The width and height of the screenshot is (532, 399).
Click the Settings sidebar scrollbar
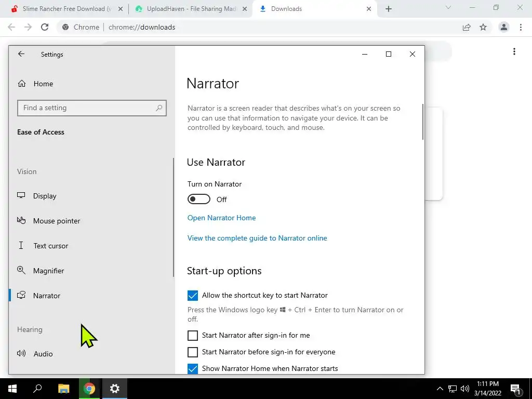click(x=174, y=217)
